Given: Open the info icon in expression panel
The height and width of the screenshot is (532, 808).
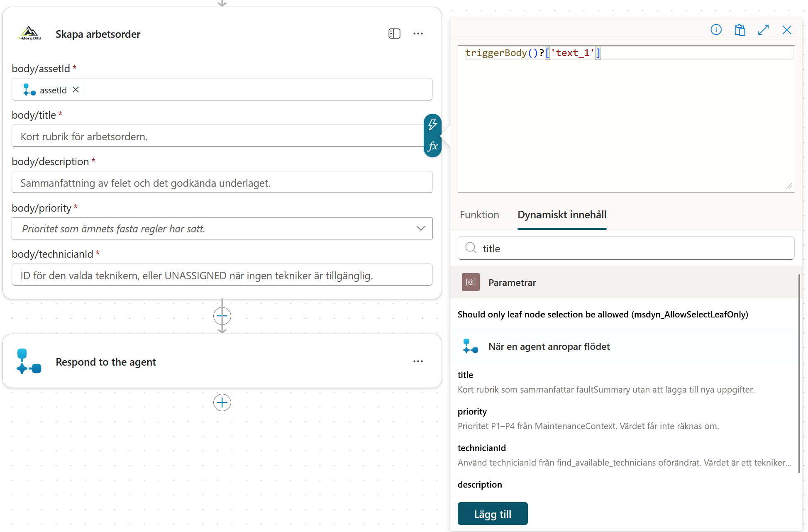Looking at the screenshot, I should click(x=716, y=30).
